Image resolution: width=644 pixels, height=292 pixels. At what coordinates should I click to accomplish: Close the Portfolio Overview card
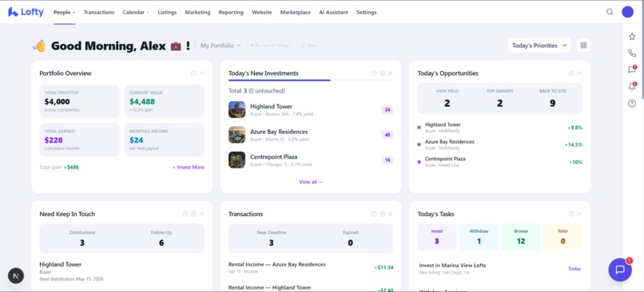pyautogui.click(x=201, y=73)
